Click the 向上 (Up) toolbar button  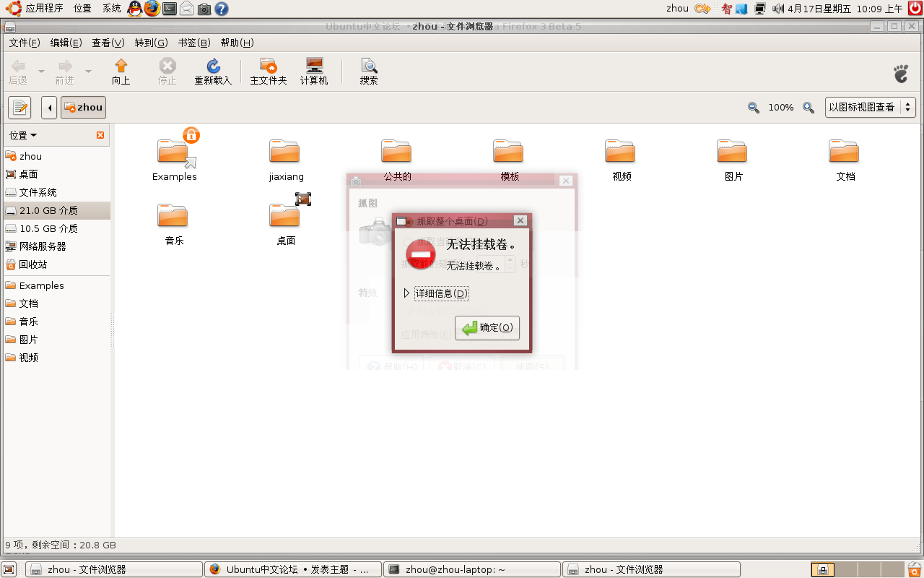click(121, 72)
